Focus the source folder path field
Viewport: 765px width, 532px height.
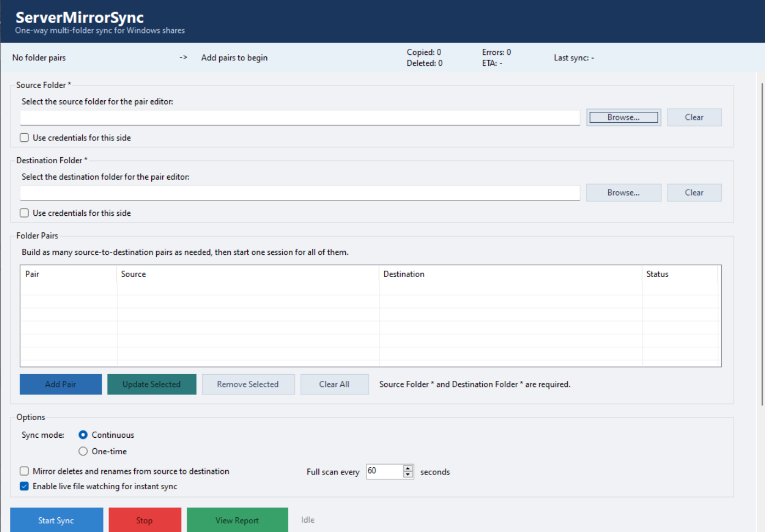click(300, 118)
